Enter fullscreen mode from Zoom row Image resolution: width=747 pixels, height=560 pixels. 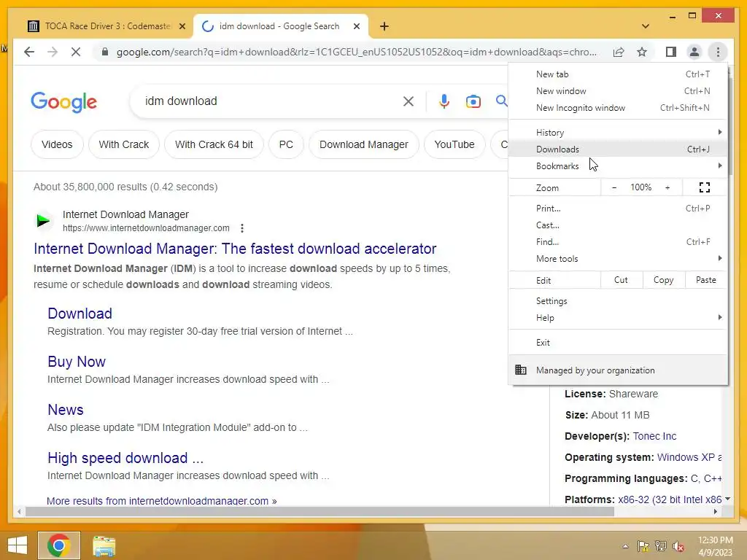pos(705,187)
